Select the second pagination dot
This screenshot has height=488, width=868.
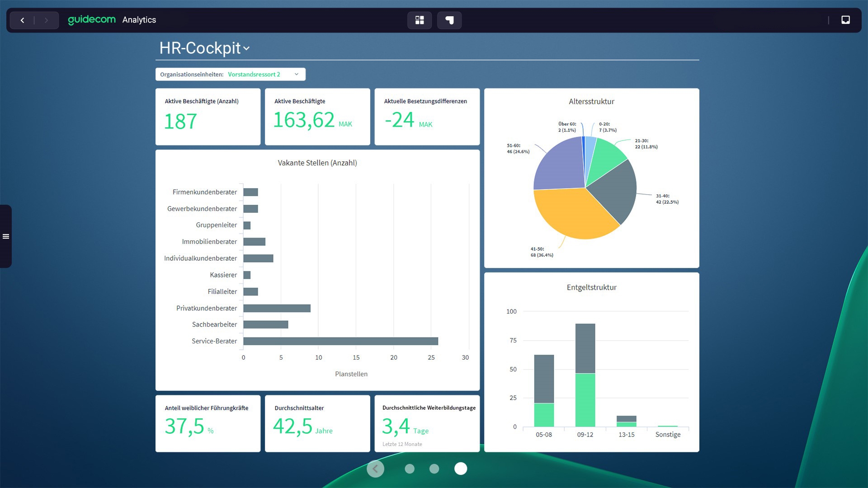(x=434, y=469)
